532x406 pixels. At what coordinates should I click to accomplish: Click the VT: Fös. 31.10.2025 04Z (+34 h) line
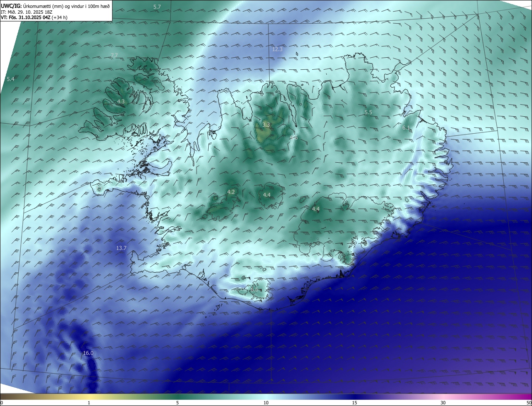pyautogui.click(x=34, y=17)
